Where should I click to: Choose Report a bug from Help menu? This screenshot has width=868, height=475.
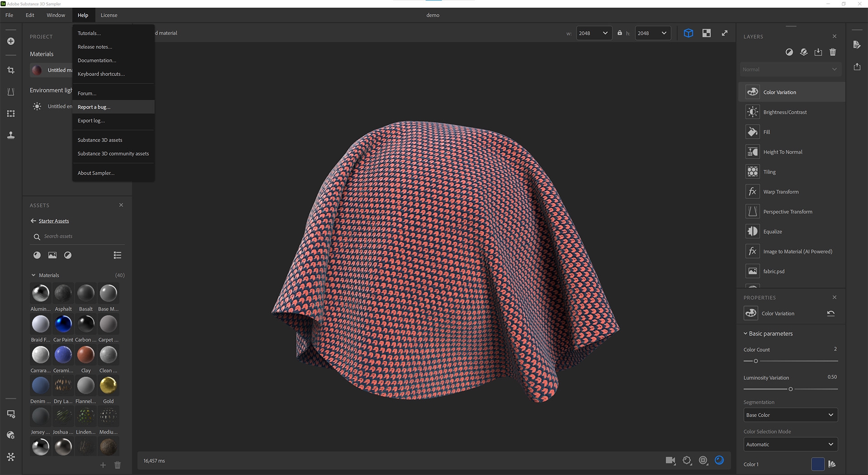coord(94,107)
